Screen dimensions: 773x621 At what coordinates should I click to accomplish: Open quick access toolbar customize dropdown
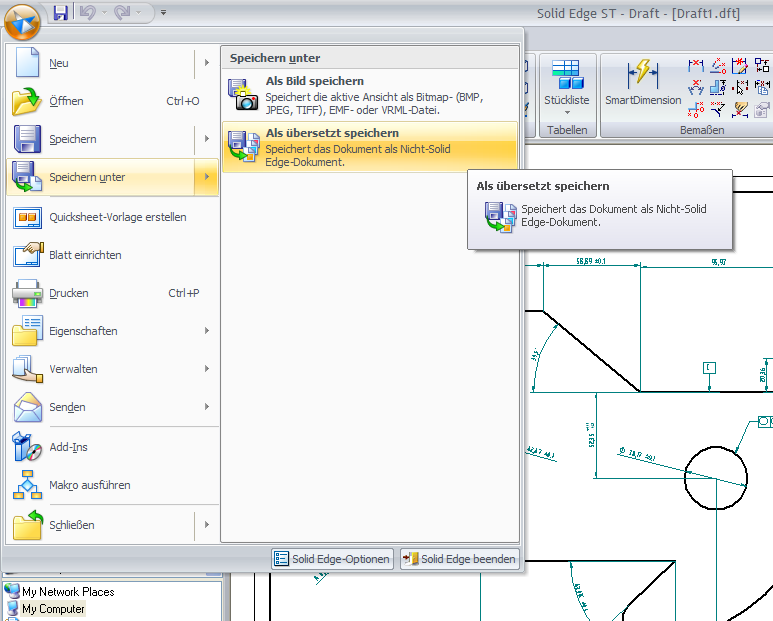pos(163,13)
